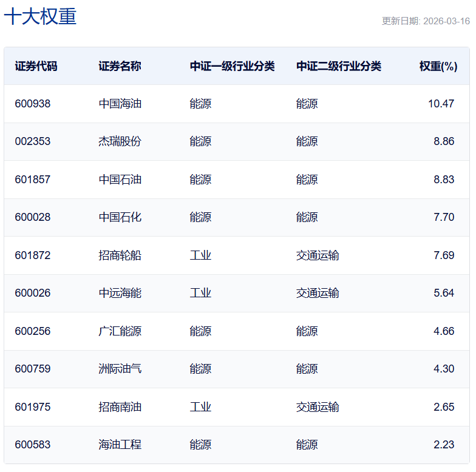Click security code 600028
This screenshot has width=476, height=472.
pyautogui.click(x=33, y=217)
